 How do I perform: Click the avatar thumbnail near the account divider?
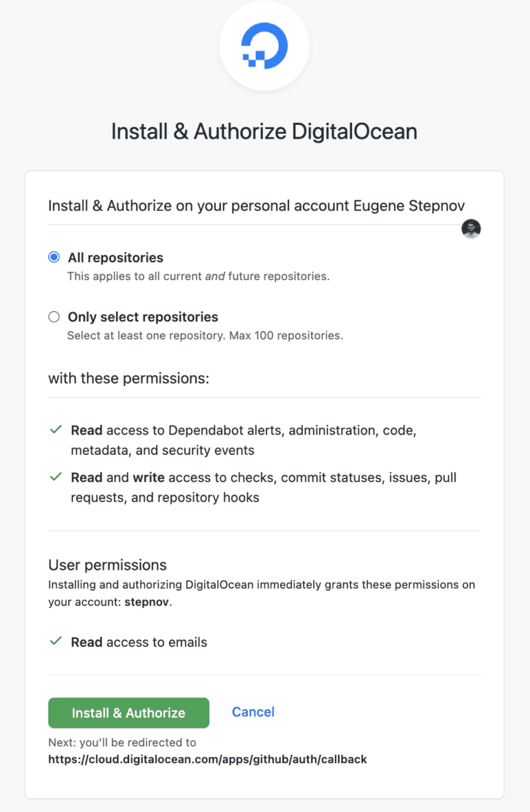tap(471, 228)
